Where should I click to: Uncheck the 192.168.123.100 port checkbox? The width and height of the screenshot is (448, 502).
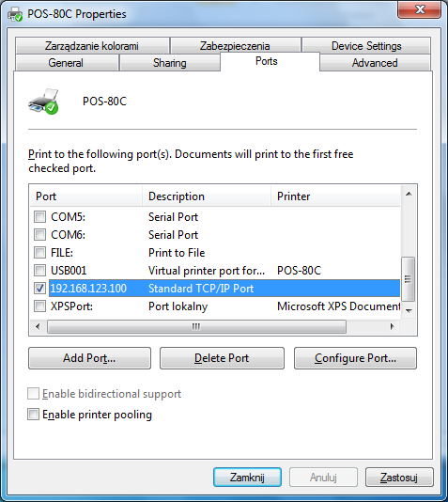point(39,289)
